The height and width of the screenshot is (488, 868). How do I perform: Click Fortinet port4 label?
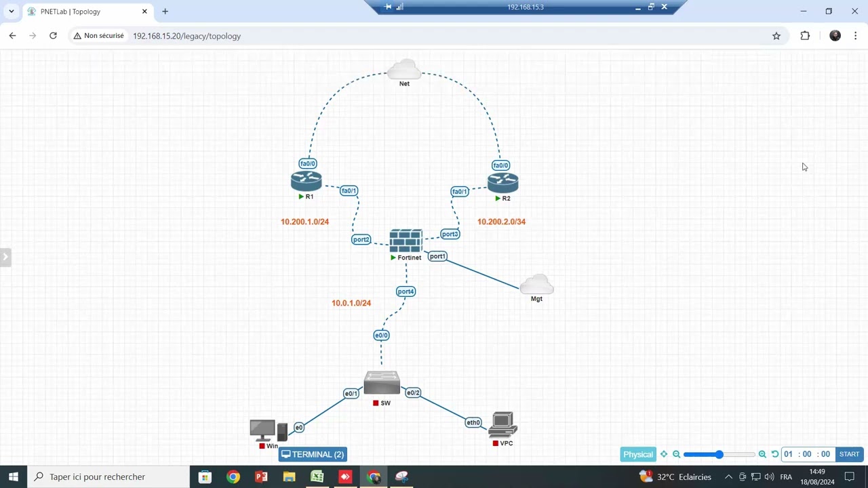click(x=406, y=291)
